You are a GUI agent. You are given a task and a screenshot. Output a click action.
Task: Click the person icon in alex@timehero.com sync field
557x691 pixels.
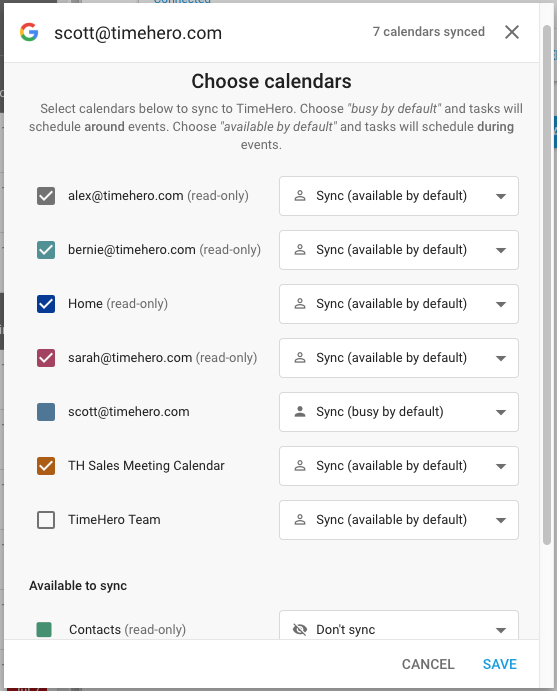[300, 196]
